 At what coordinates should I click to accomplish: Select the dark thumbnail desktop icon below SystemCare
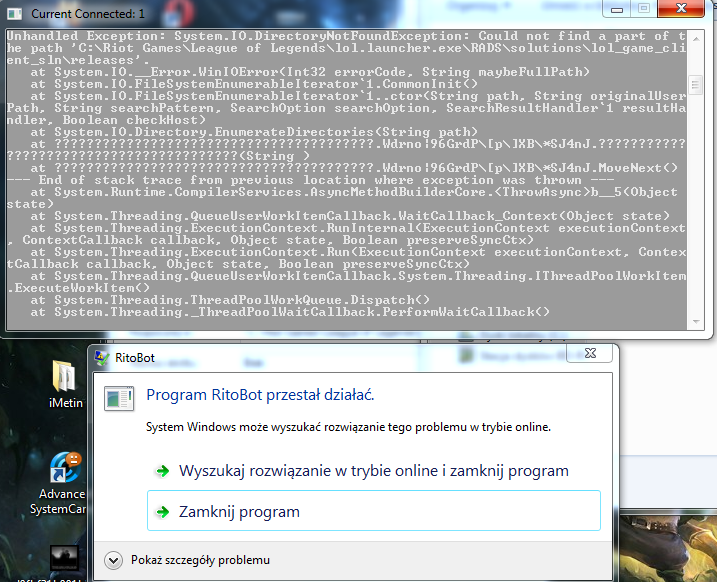click(x=64, y=558)
